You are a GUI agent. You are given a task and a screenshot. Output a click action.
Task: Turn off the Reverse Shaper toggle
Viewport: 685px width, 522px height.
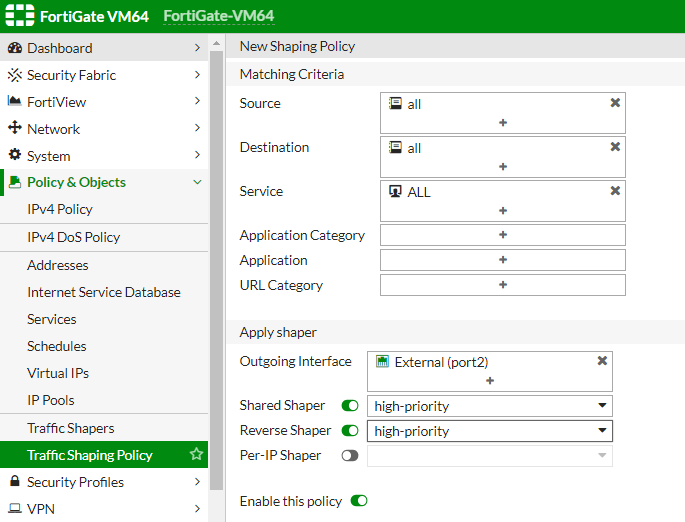350,431
